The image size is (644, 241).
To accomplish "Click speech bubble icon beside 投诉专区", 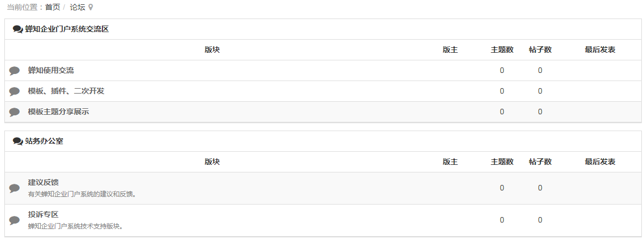I will [x=15, y=220].
